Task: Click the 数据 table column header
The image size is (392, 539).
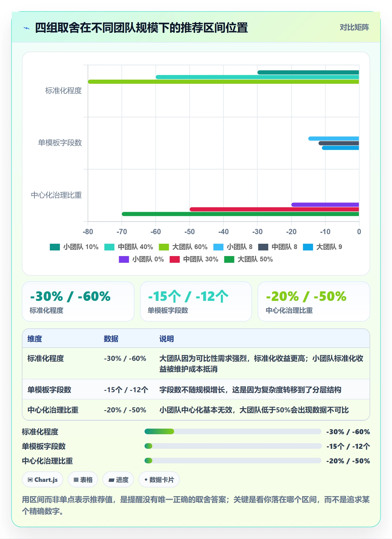Action: click(x=111, y=339)
